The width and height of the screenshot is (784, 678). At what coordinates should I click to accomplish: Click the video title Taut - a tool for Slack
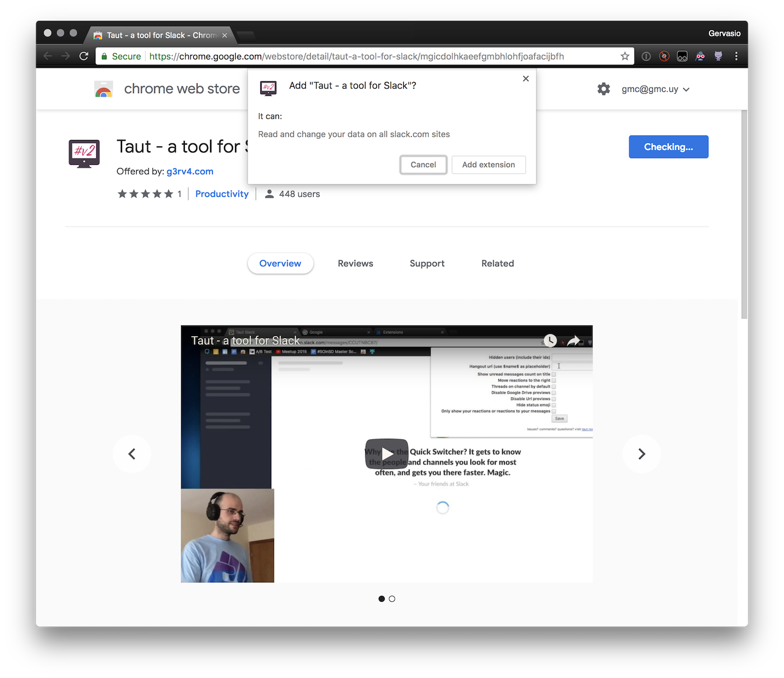(x=245, y=341)
